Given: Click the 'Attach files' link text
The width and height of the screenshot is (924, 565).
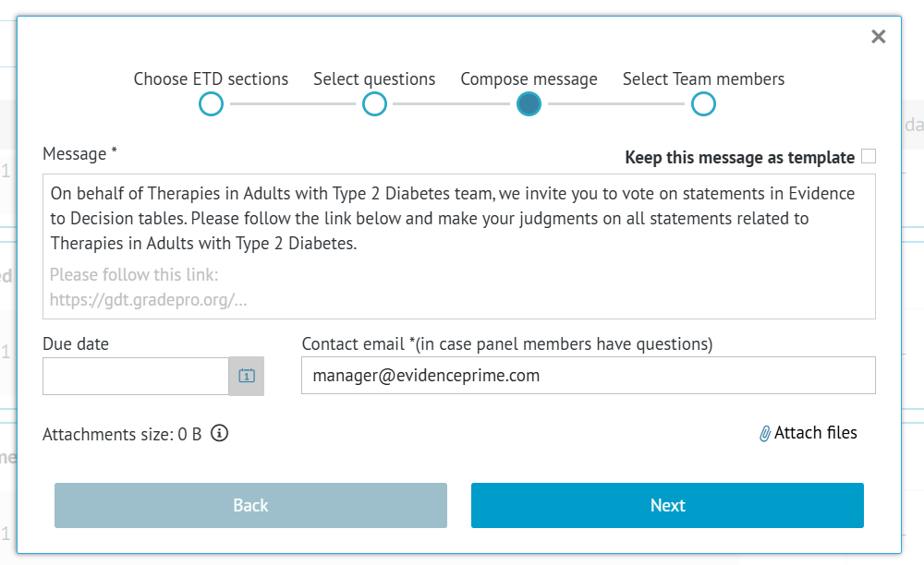Looking at the screenshot, I should (x=816, y=433).
